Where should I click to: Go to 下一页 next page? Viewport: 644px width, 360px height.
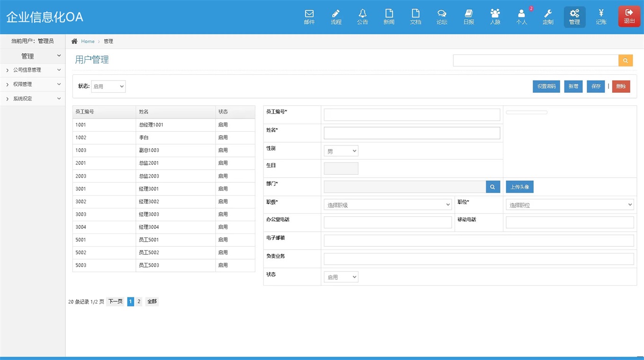click(116, 301)
